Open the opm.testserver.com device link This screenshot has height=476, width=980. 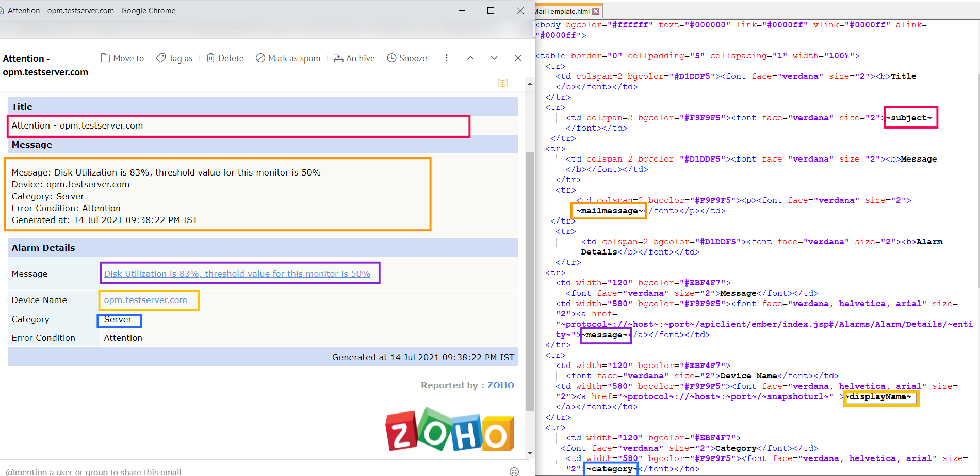tap(145, 300)
